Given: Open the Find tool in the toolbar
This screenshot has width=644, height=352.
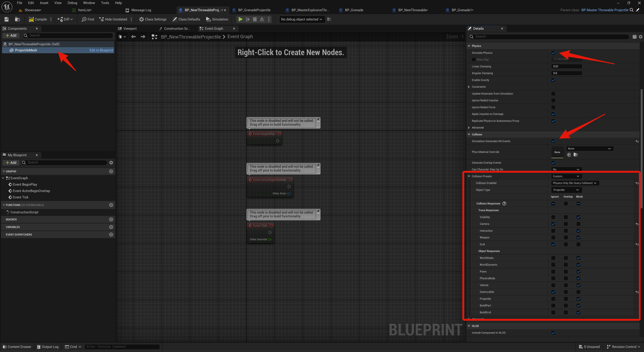Looking at the screenshot, I should 87,19.
